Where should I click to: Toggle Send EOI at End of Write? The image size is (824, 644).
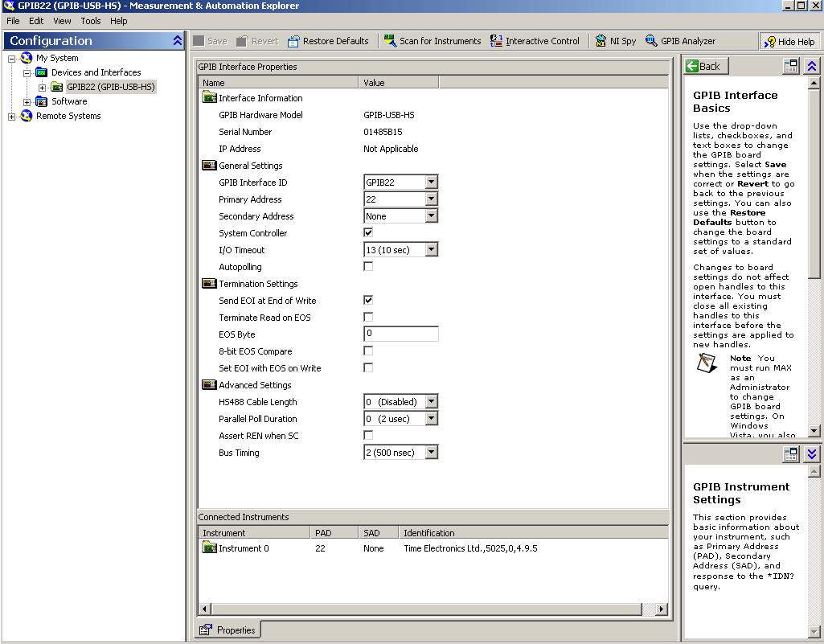pyautogui.click(x=368, y=301)
